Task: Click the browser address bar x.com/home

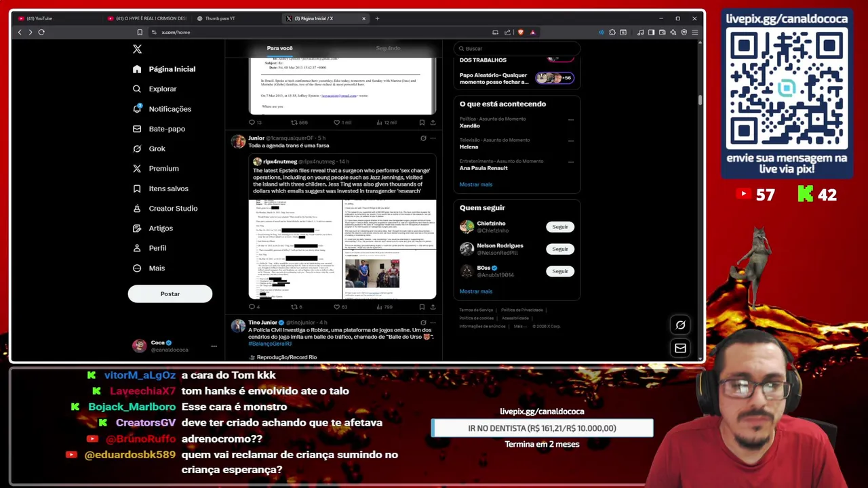Action: [319, 32]
